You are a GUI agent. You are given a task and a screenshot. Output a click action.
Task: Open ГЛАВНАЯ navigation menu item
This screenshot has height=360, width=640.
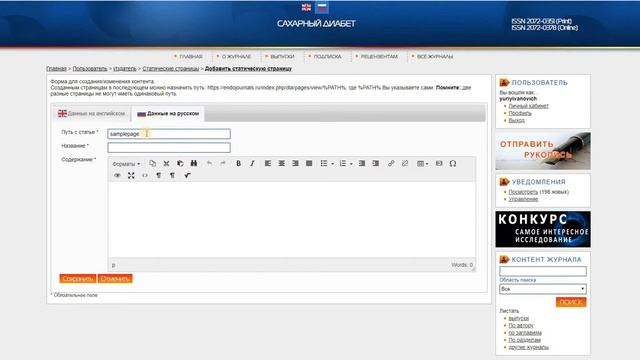pos(191,56)
